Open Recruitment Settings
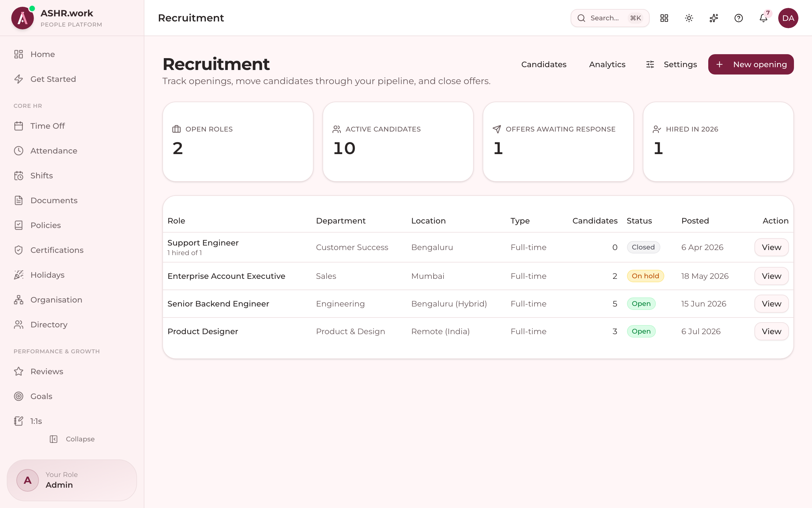Image resolution: width=812 pixels, height=508 pixels. pos(671,65)
